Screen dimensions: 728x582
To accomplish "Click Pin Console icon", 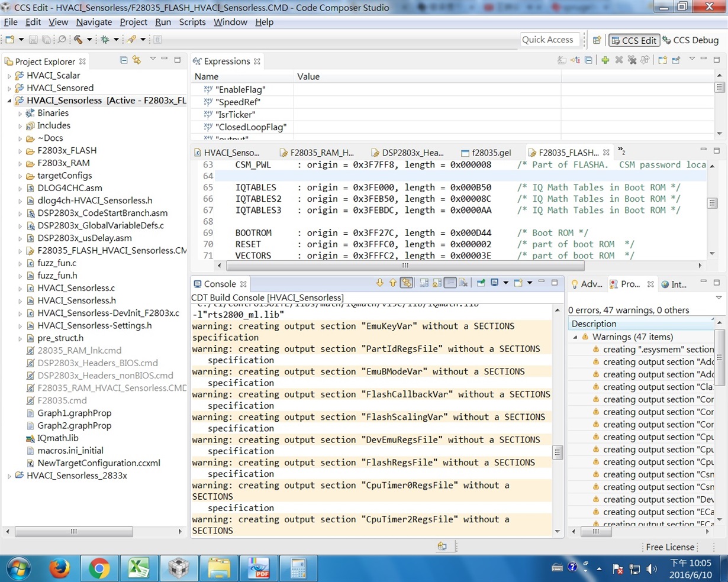I will tap(481, 283).
